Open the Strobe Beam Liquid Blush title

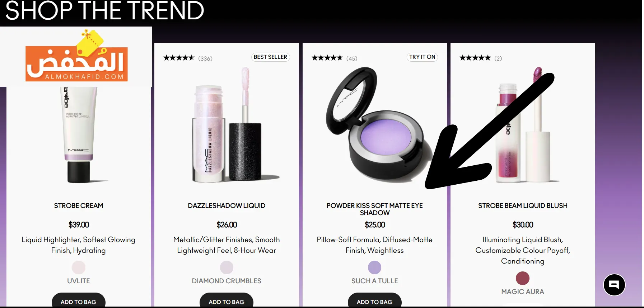click(523, 205)
